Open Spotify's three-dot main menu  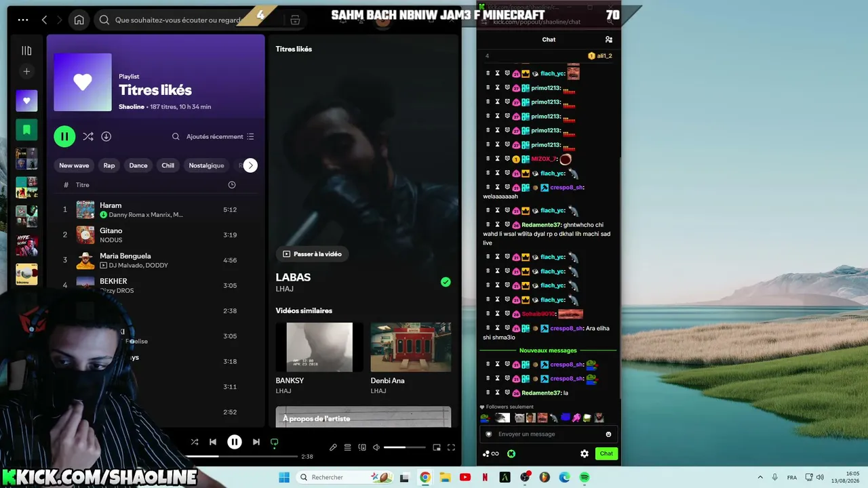pos(23,20)
